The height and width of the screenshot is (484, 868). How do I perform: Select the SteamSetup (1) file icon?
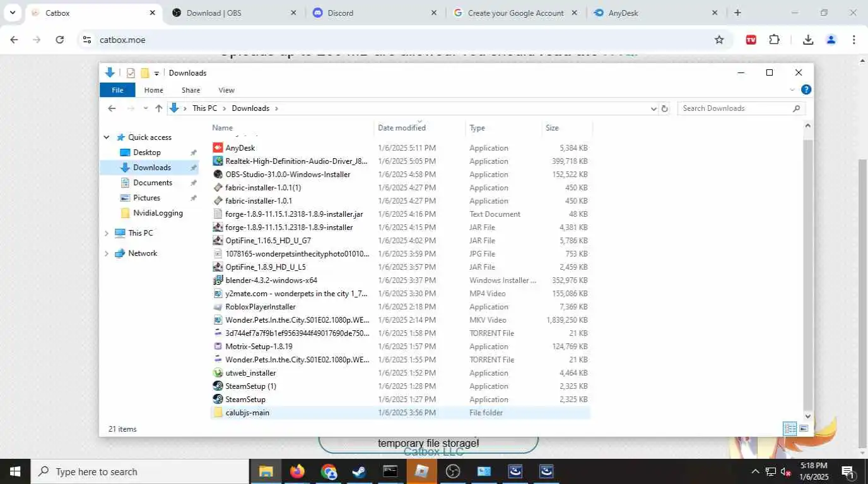[218, 386]
